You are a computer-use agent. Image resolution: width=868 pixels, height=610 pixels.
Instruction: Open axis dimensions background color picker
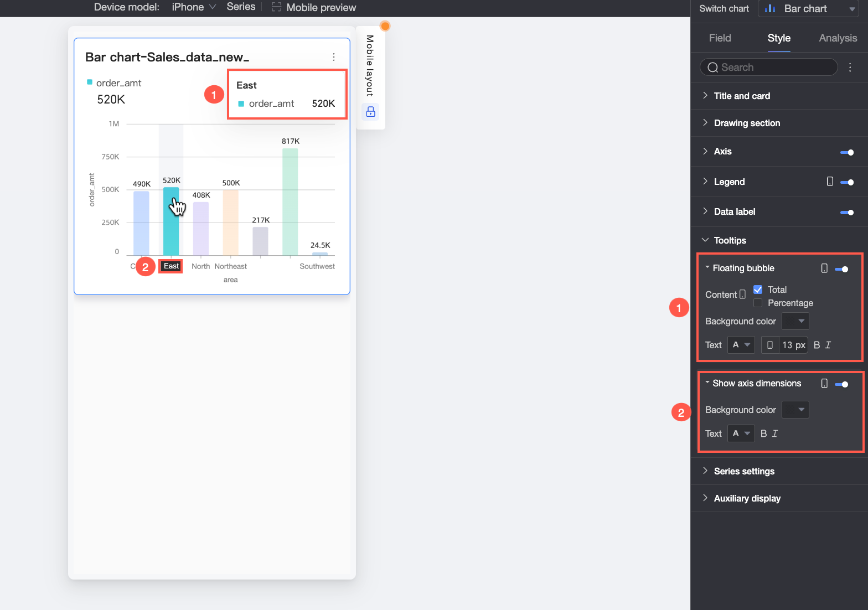point(795,410)
